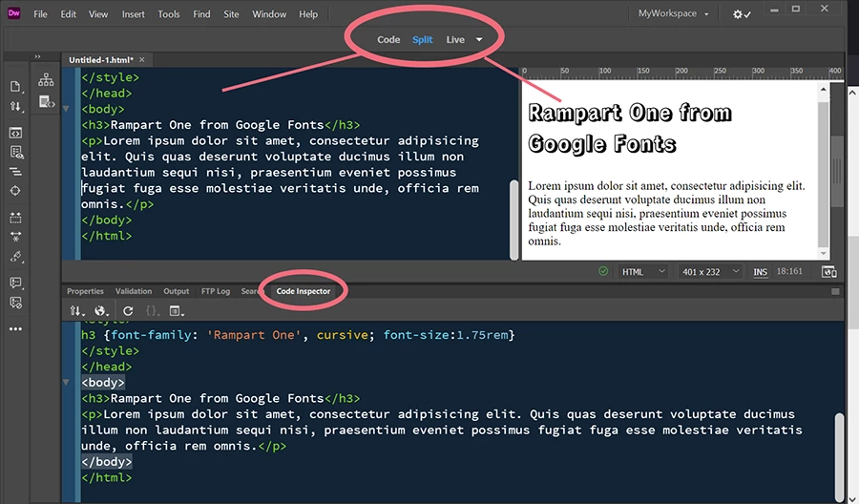Click the code snippets panel icon

click(47, 102)
